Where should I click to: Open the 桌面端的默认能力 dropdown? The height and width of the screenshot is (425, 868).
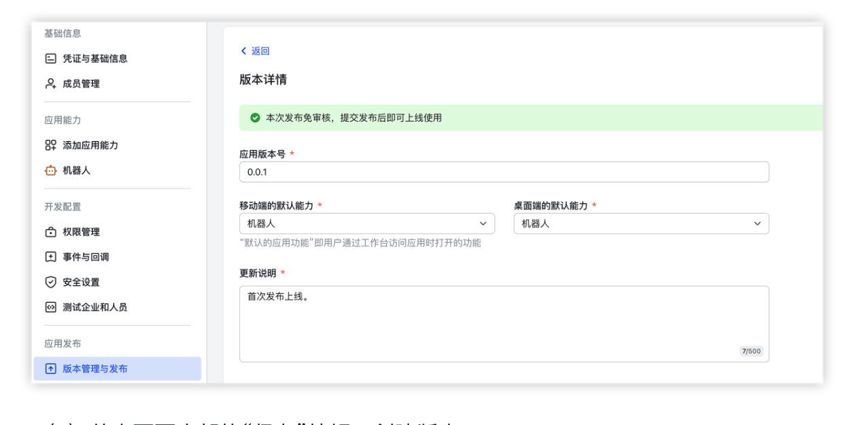click(x=641, y=224)
